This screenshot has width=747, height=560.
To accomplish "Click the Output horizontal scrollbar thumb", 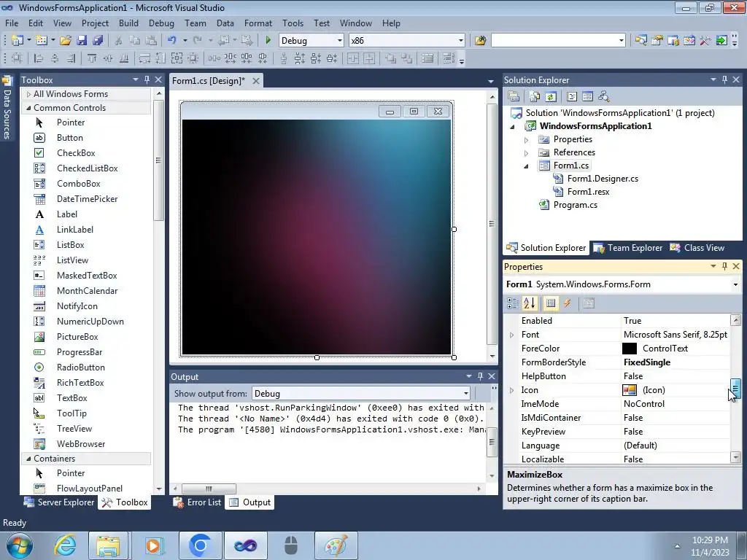I will [x=209, y=489].
